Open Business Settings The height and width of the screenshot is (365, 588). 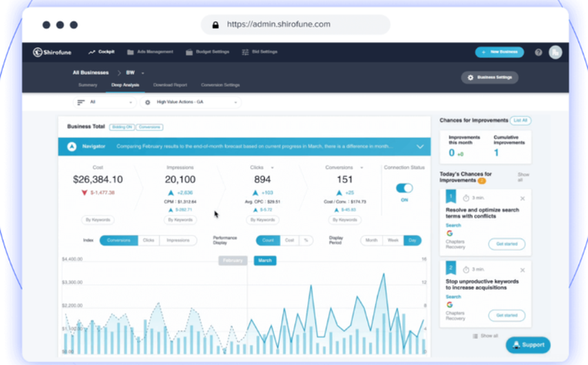490,78
